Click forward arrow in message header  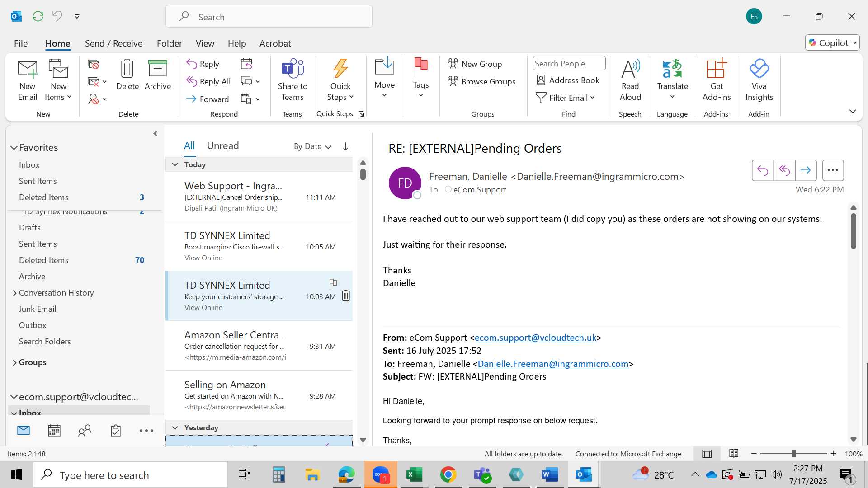click(806, 170)
